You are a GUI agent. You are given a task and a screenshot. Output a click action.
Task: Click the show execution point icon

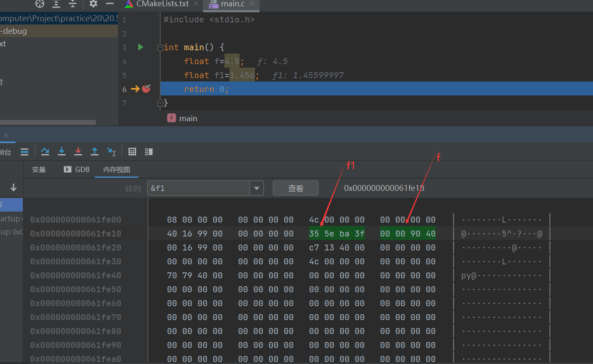click(x=25, y=152)
